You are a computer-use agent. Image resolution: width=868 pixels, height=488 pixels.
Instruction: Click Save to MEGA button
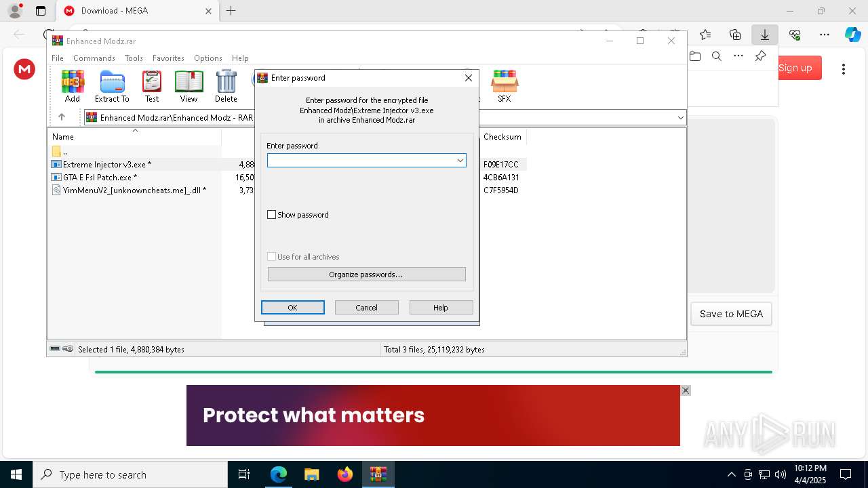[731, 314]
